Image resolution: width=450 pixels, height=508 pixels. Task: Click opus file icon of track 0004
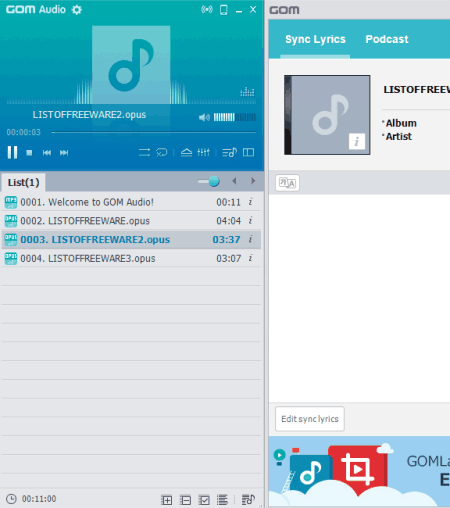point(11,259)
